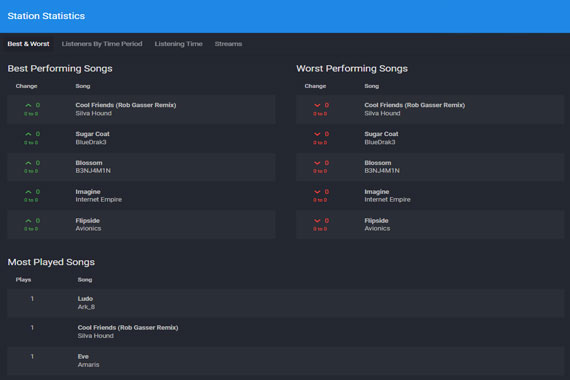The image size is (570, 380).
Task: Click red down-arrow icon beside worst Imagine
Action: 317,192
